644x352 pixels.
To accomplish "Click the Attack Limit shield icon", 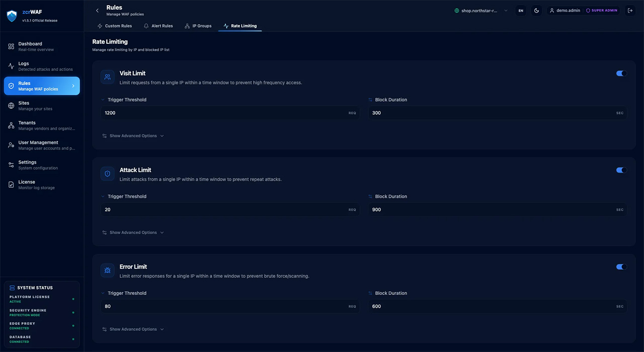I will [108, 174].
